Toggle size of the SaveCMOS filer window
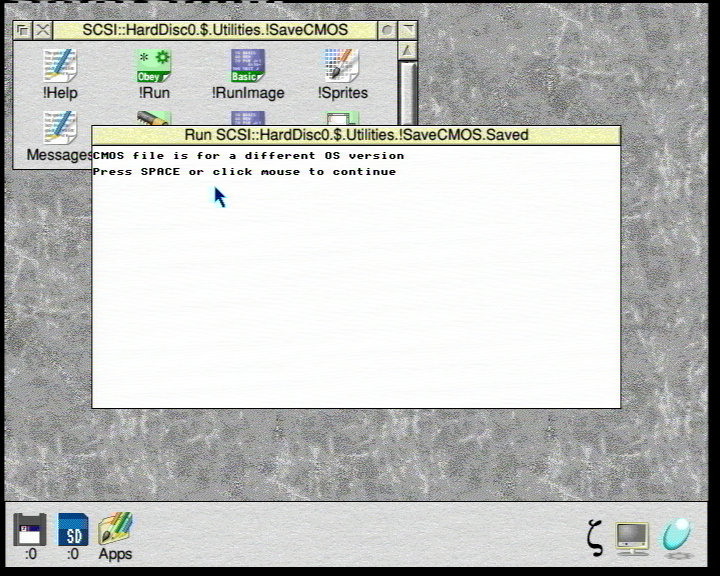The height and width of the screenshot is (576, 720). [407, 30]
